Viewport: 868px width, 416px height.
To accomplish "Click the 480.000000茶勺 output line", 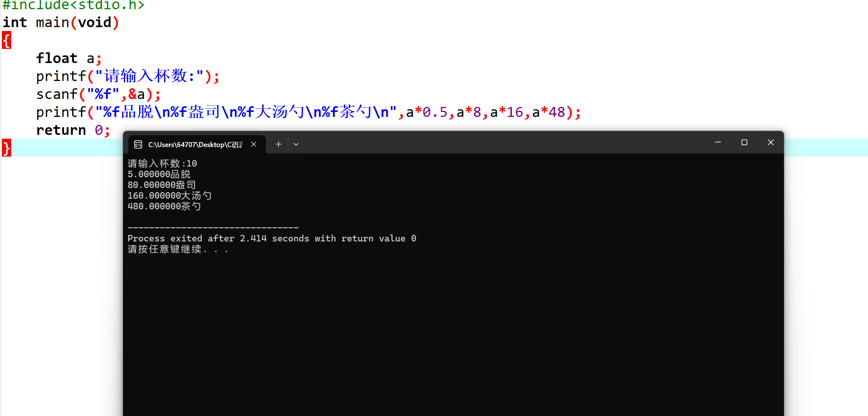I will click(164, 207).
